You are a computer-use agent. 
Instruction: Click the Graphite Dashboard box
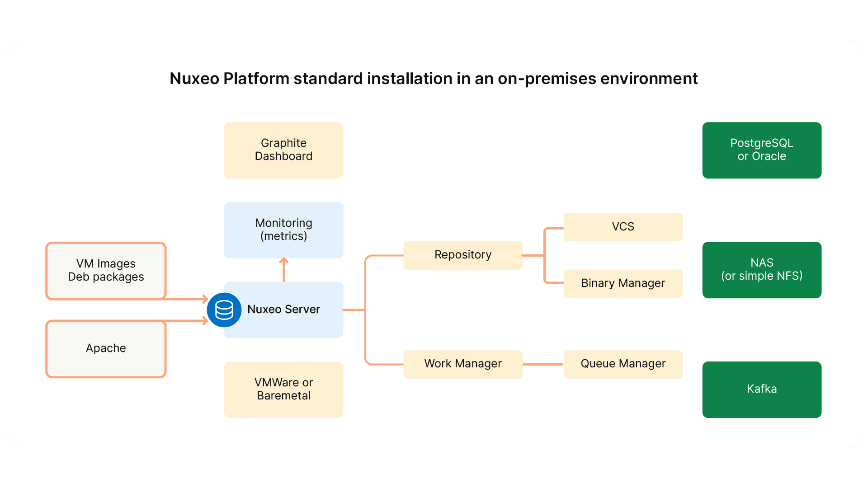(x=283, y=150)
